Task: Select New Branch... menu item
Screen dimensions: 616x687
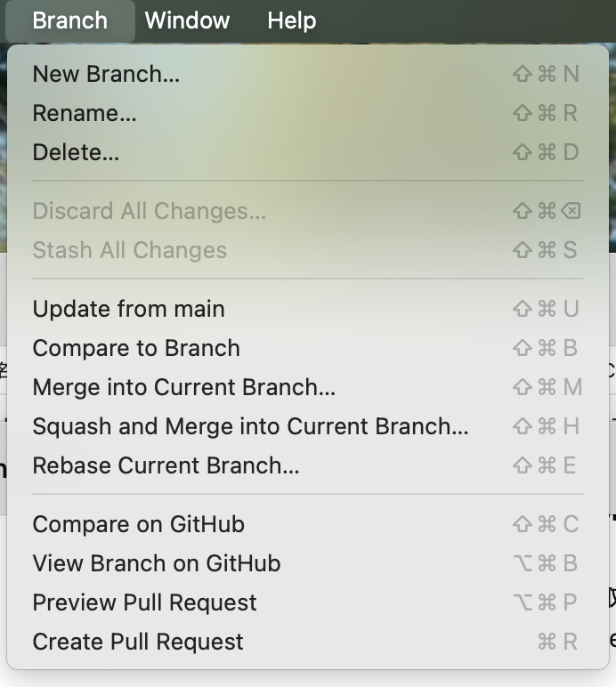Action: (308, 74)
